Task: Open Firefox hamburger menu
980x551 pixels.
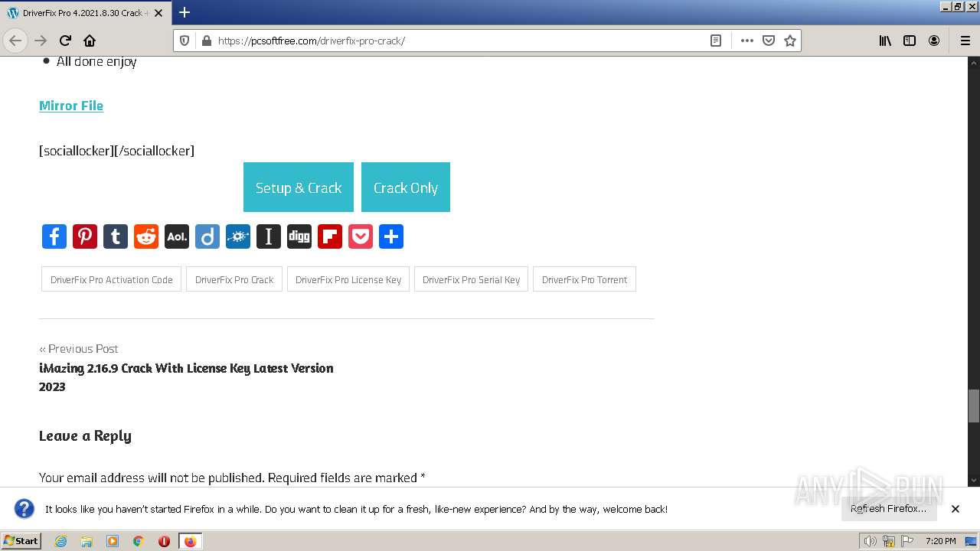Action: (965, 41)
